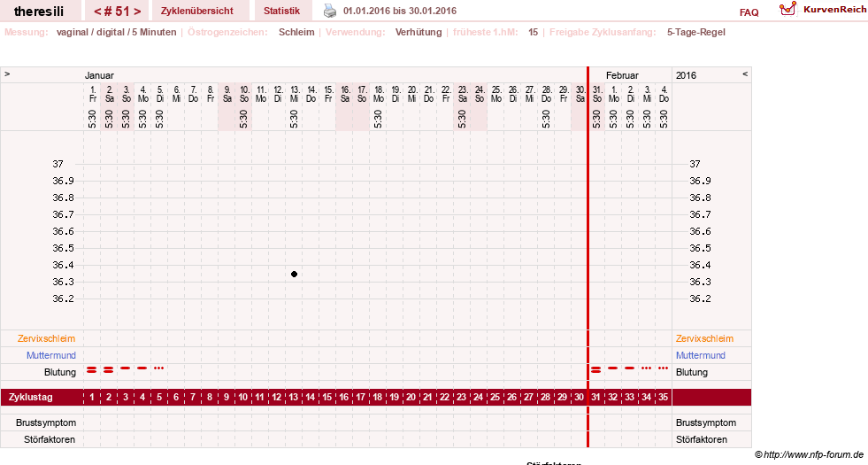Click the Zyklustag row header

coord(30,397)
